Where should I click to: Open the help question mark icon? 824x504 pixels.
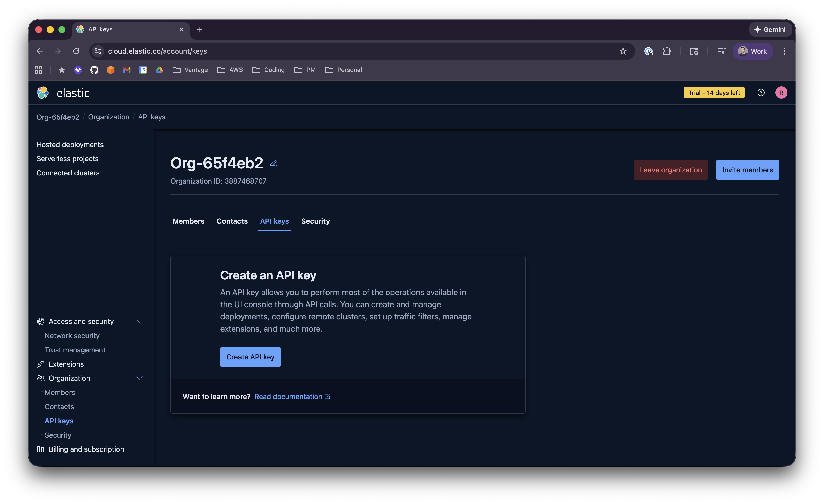pos(761,93)
